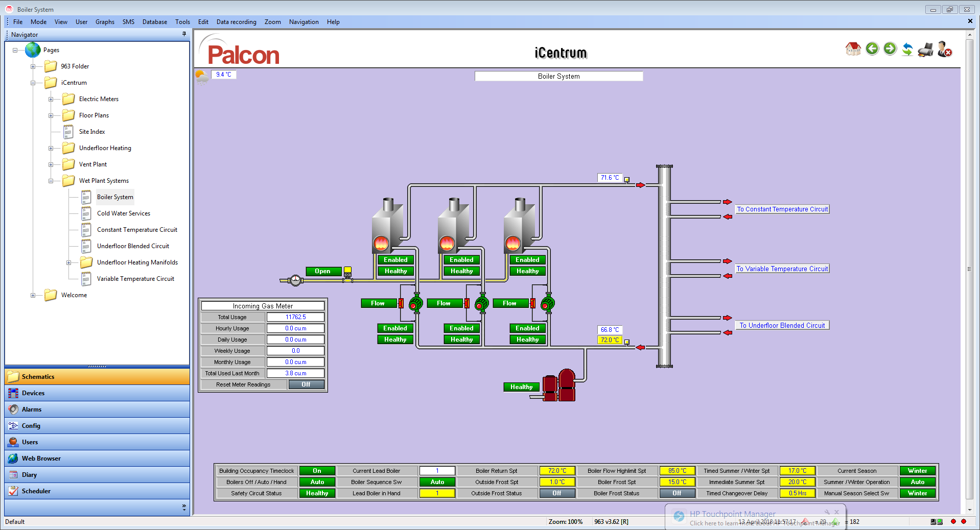Click the refresh arrows icon
Viewport: 980px width, 530px height.
[x=907, y=50]
